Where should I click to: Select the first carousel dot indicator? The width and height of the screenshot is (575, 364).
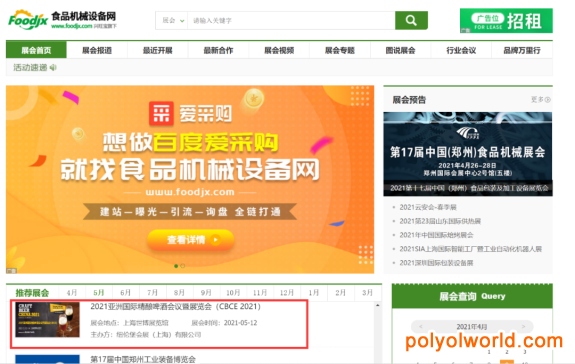[x=176, y=266]
